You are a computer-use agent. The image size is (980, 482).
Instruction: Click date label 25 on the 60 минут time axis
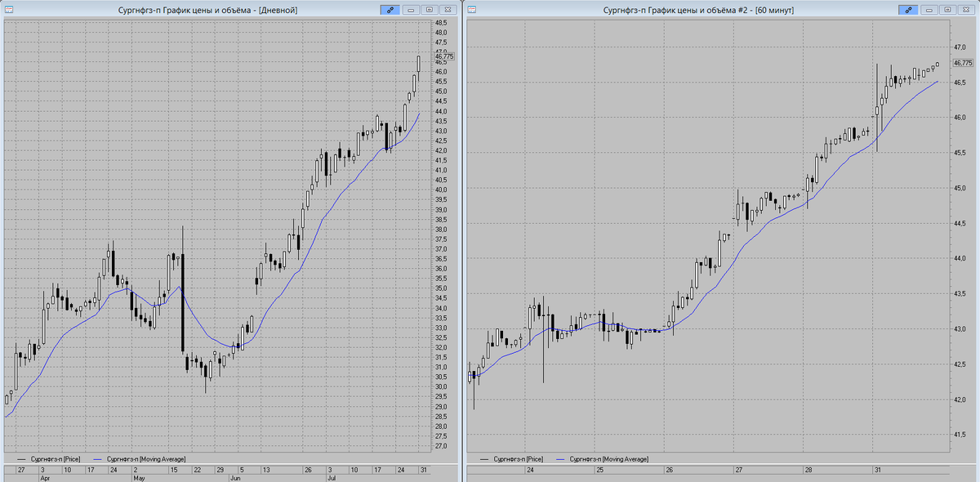(600, 471)
